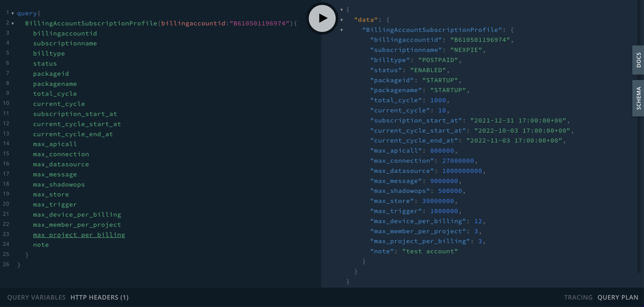644x307 pixels.
Task: Click the subscriptionname field on line 4
Action: click(x=65, y=43)
